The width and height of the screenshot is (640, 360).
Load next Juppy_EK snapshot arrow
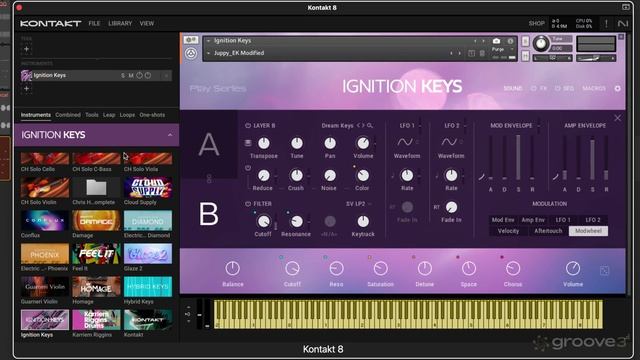pyautogui.click(x=460, y=53)
